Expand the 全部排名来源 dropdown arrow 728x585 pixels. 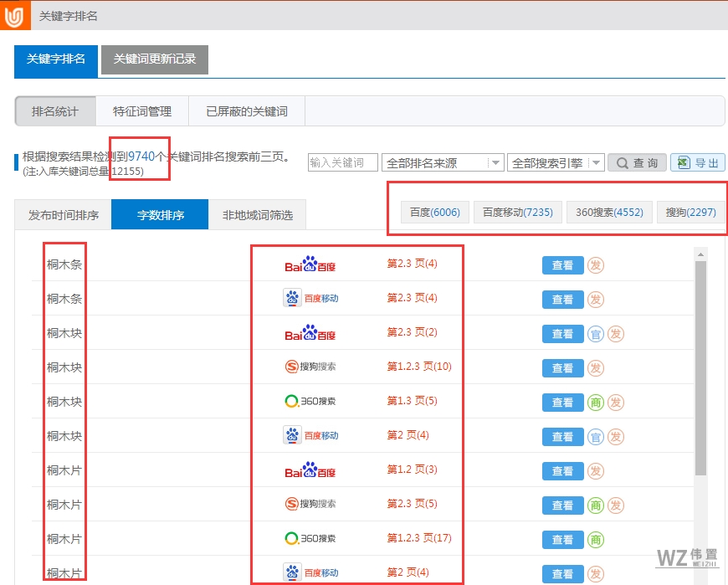(x=495, y=162)
